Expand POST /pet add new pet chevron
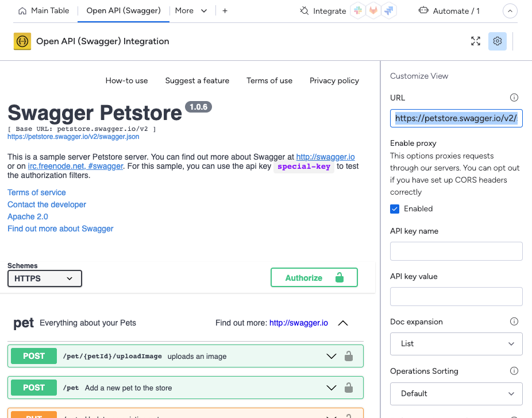 click(331, 388)
